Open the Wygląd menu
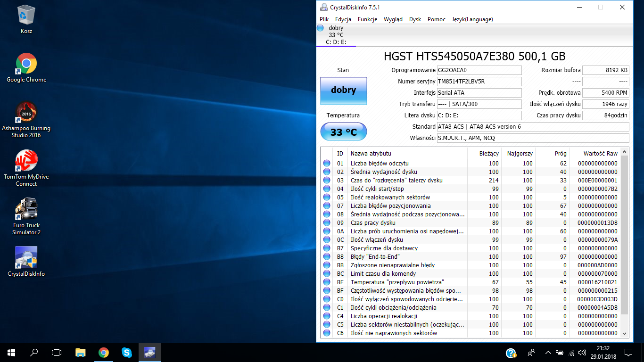This screenshot has height=362, width=644. (393, 19)
